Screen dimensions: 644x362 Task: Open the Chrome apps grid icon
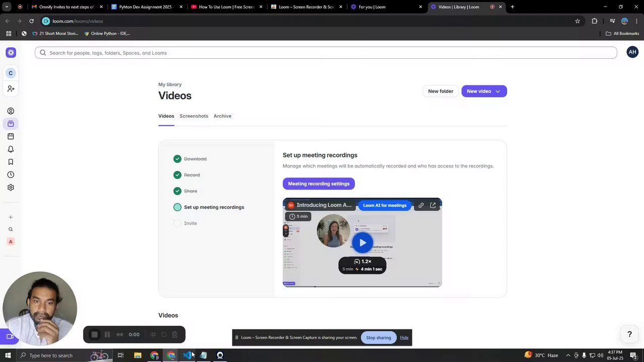coord(9,34)
